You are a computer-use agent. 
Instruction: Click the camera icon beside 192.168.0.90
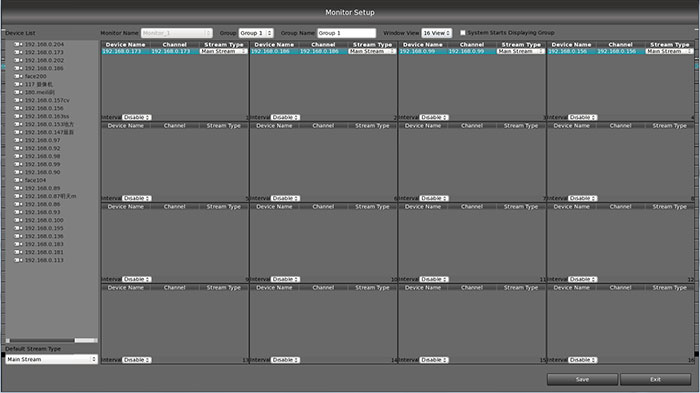[x=18, y=172]
